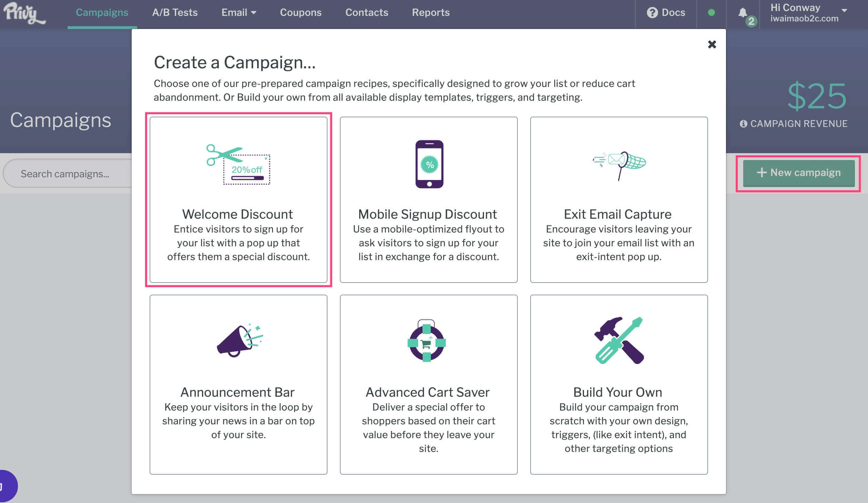The height and width of the screenshot is (503, 868).
Task: Click the green status dot indicator
Action: tap(711, 13)
